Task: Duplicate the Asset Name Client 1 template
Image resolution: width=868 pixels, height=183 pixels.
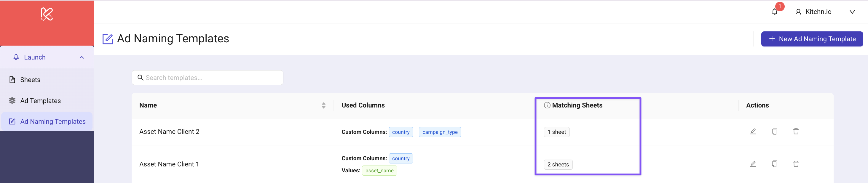Action: tap(774, 164)
